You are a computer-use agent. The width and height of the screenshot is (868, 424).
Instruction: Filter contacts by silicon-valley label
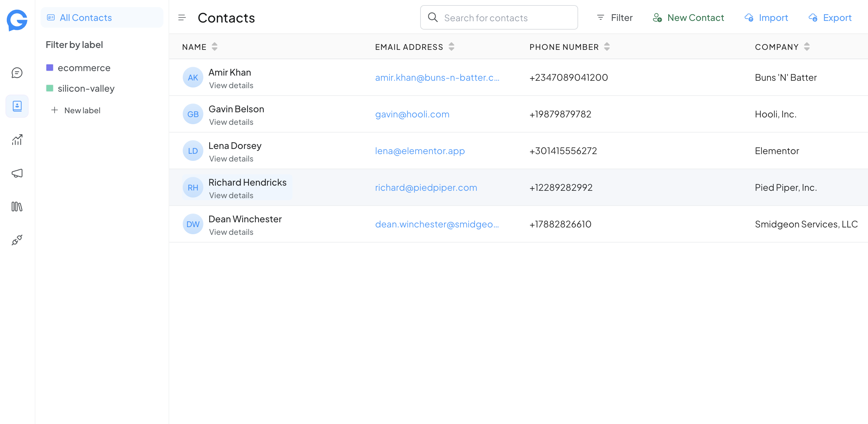click(x=86, y=88)
